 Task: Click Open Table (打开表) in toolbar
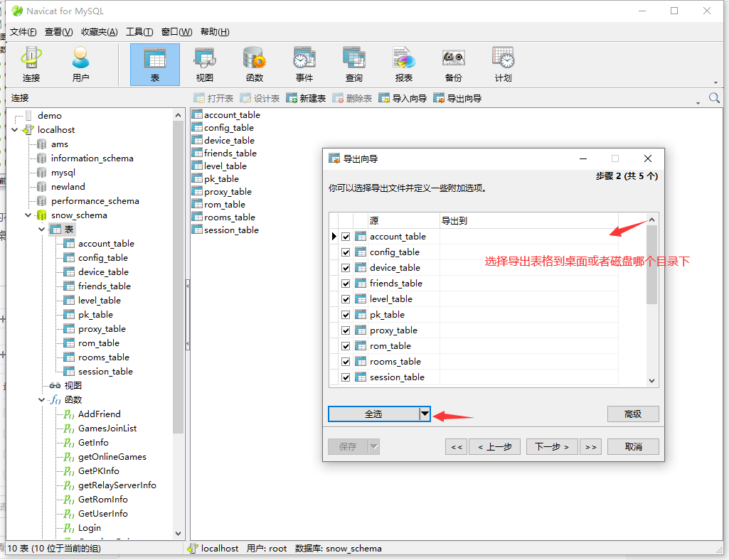pyautogui.click(x=213, y=98)
